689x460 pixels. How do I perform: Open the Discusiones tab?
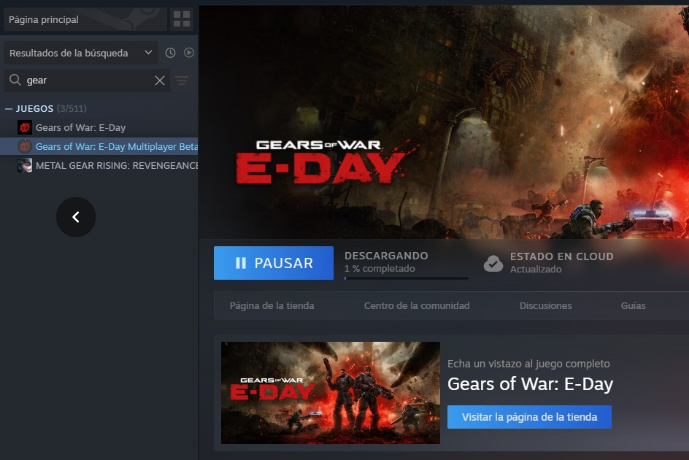tap(546, 306)
